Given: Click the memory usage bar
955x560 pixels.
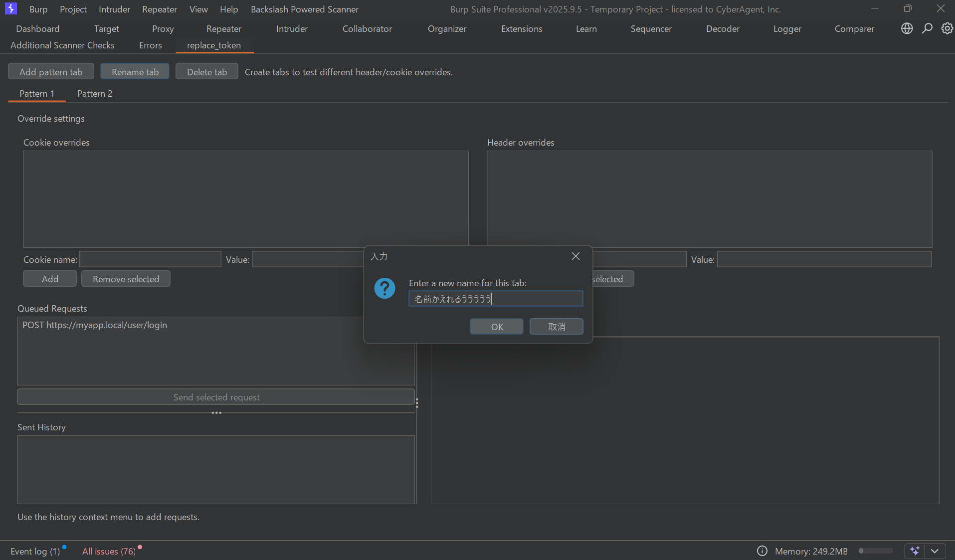Looking at the screenshot, I should pos(876,551).
